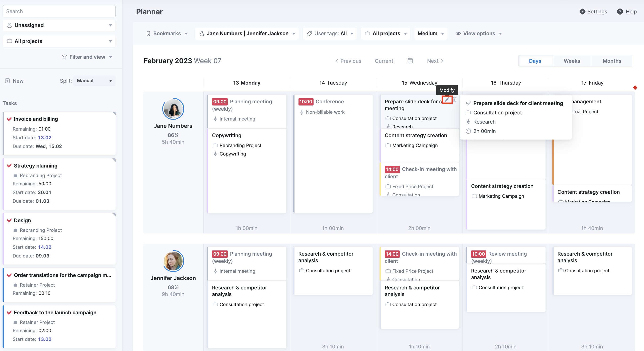644x351 pixels.
Task: Toggle the checkmark on Design task
Action: (9, 220)
